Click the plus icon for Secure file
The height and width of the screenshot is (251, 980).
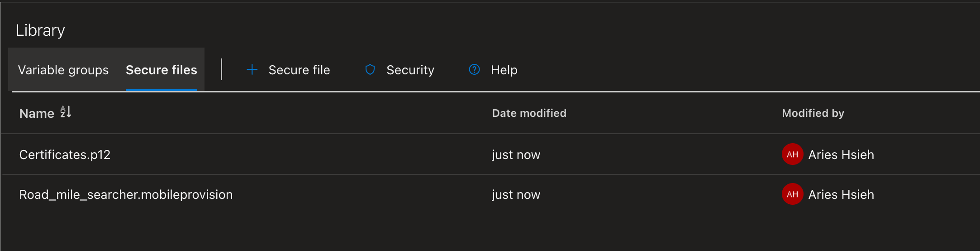click(252, 70)
